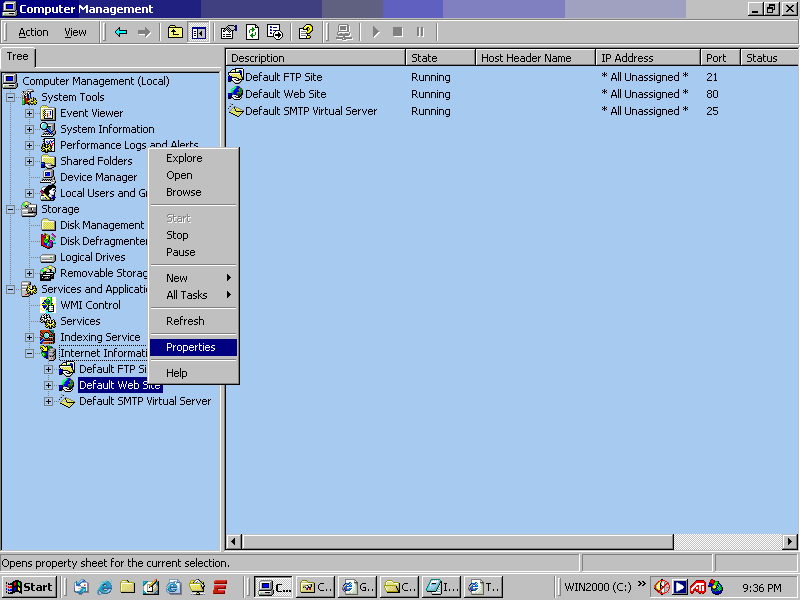Select the Tree tab
This screenshot has width=800, height=600.
17,57
